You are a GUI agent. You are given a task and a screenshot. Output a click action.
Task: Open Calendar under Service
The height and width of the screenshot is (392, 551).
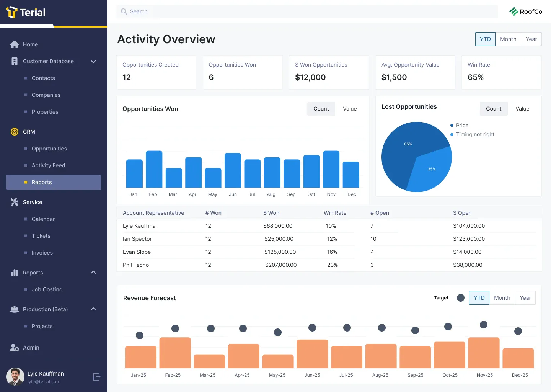(43, 219)
